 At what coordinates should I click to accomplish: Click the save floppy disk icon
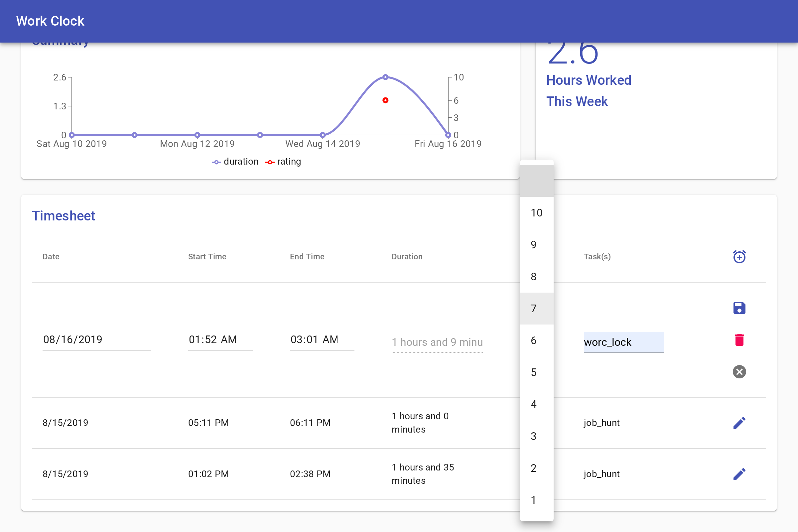739,308
